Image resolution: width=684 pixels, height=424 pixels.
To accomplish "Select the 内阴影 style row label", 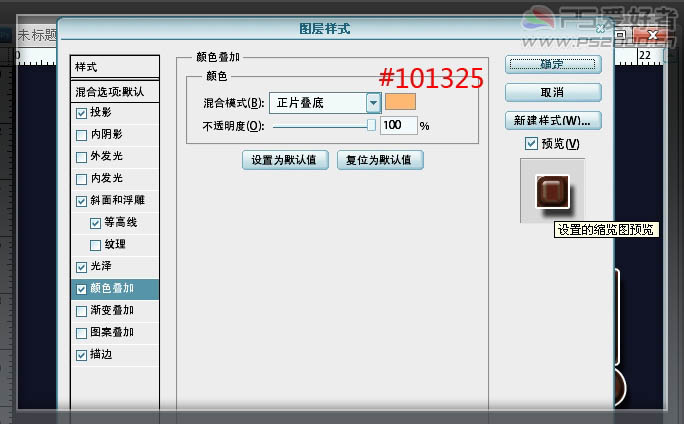I will 106,134.
